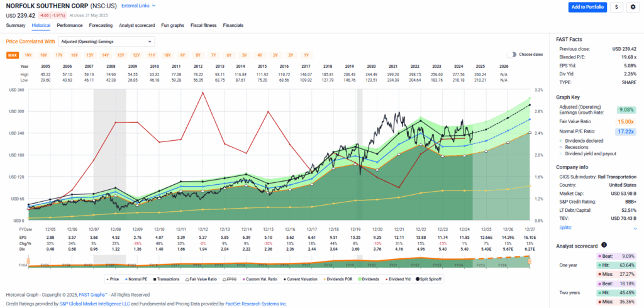The height and width of the screenshot is (308, 644).
Task: Click the right handle of range slider
Action: (x=530, y=261)
